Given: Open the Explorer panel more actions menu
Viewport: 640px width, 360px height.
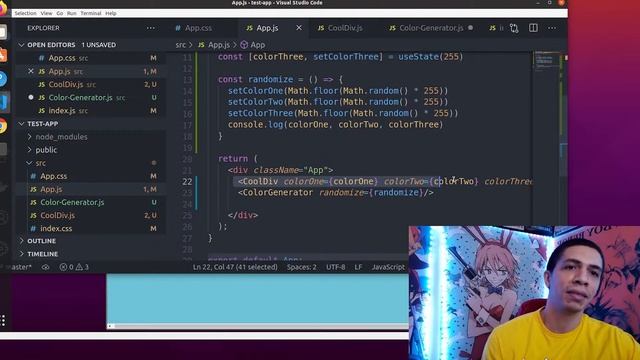Looking at the screenshot, I should pyautogui.click(x=151, y=28).
